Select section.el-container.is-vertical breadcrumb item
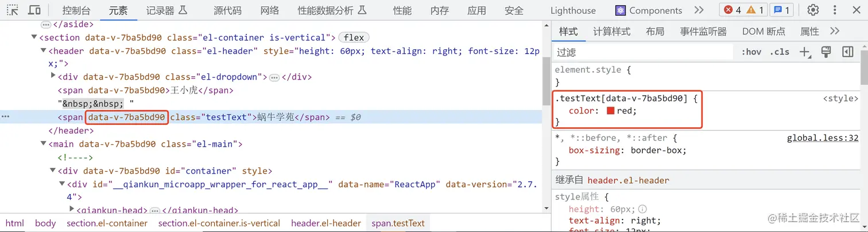This screenshot has height=232, width=868. pos(219,223)
